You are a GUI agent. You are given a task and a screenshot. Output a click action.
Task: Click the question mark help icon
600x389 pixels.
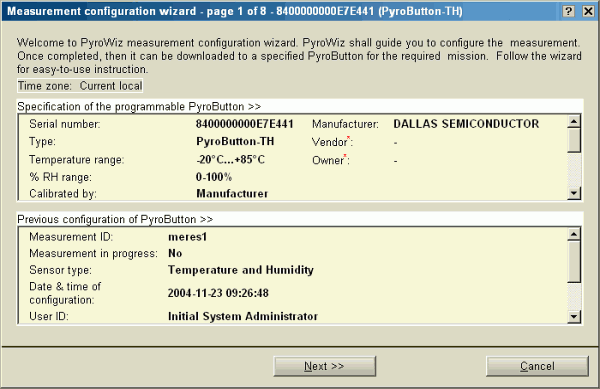tap(569, 11)
